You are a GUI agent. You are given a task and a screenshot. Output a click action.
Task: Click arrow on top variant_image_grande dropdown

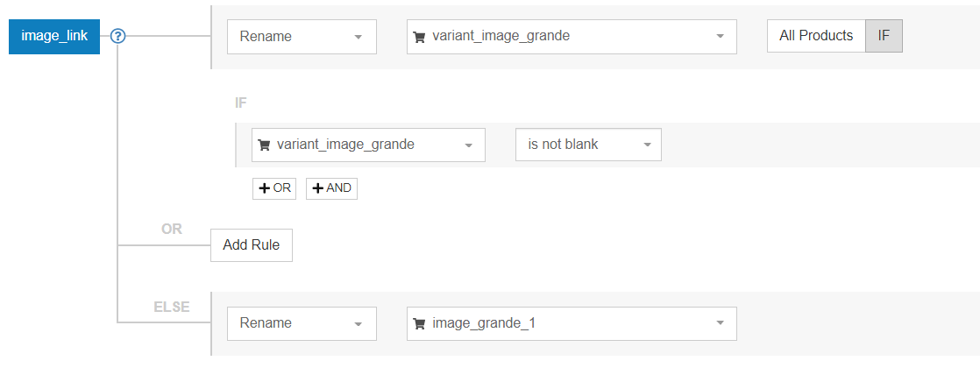click(720, 37)
